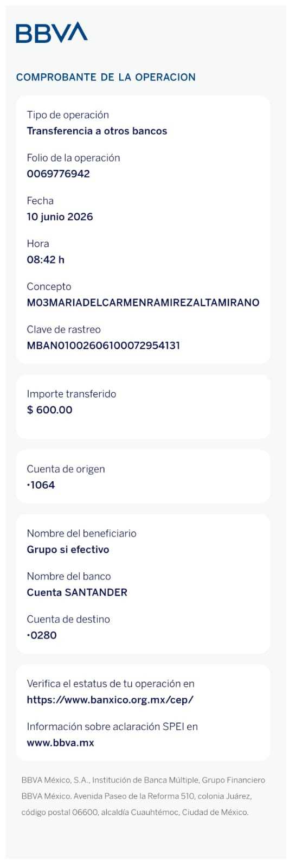Click the Clave de rastreo label

click(63, 329)
